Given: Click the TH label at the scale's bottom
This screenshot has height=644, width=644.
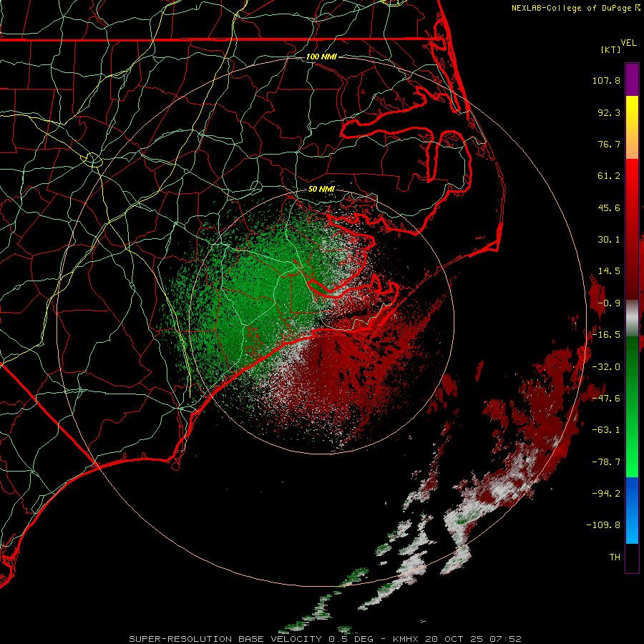Looking at the screenshot, I should point(615,557).
